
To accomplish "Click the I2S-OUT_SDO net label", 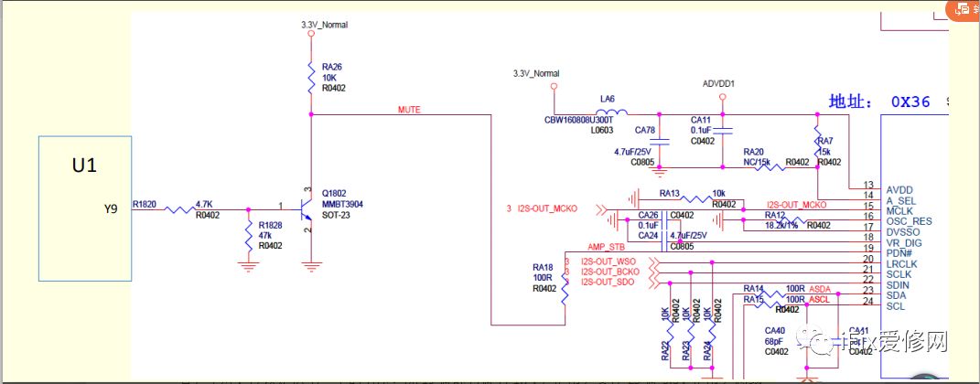I will (x=608, y=283).
